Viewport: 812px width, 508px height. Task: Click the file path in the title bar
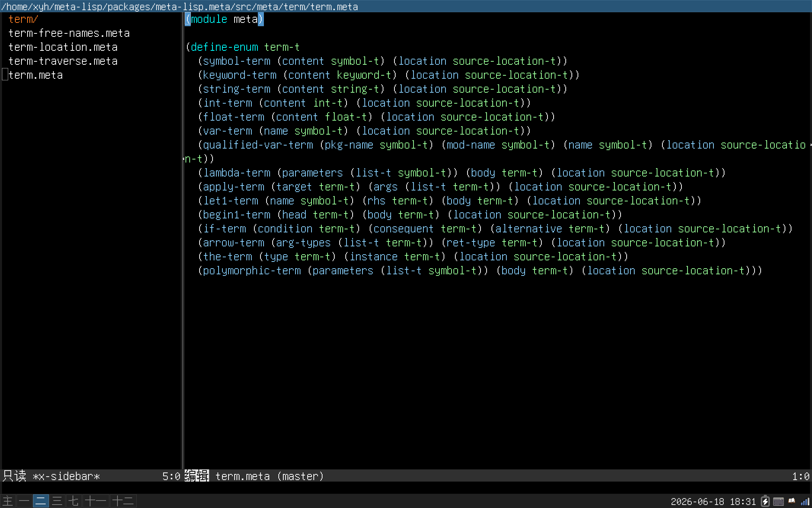coord(179,6)
